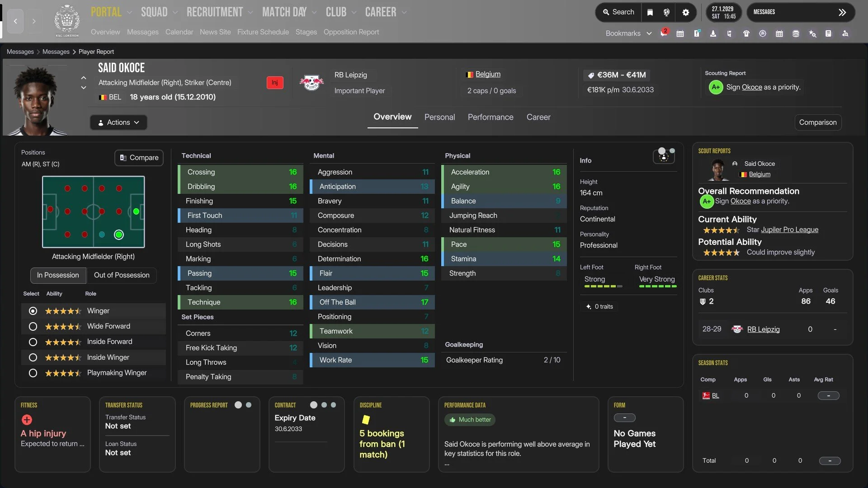Open the finances coins stack icon
868x488 pixels.
pyautogui.click(x=796, y=33)
